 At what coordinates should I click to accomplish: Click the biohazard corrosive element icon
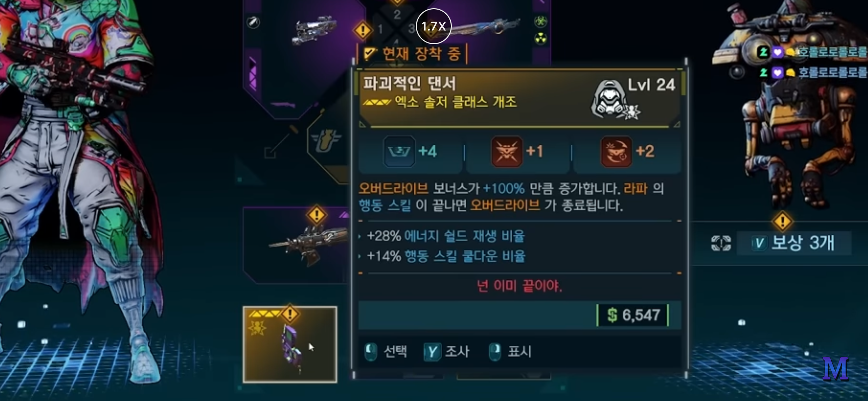[541, 21]
